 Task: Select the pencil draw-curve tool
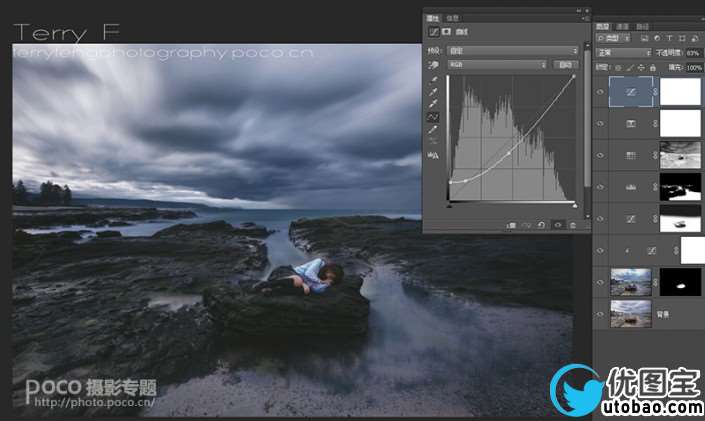[433, 130]
